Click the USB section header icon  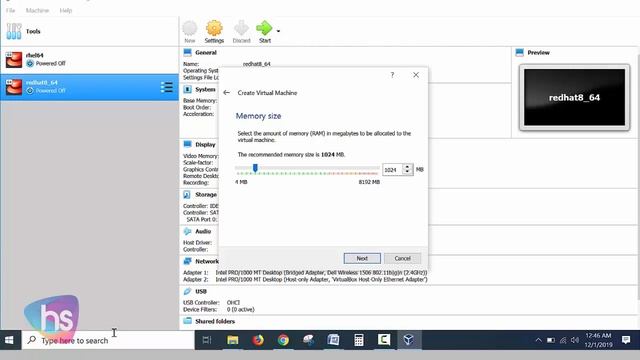(187, 291)
